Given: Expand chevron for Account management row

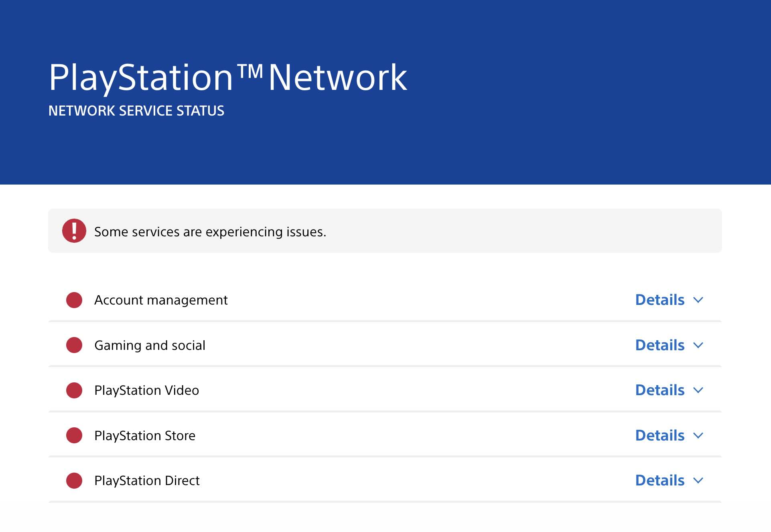Looking at the screenshot, I should (698, 300).
